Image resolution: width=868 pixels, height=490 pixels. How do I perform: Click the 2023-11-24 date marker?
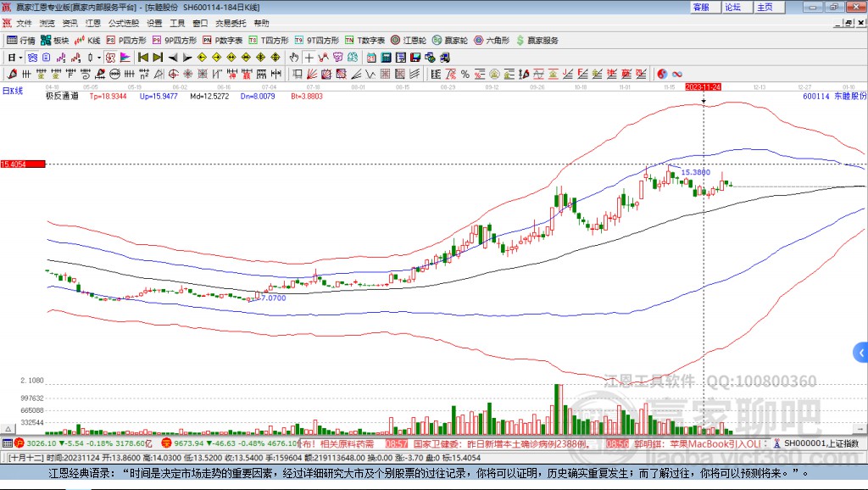pos(703,87)
